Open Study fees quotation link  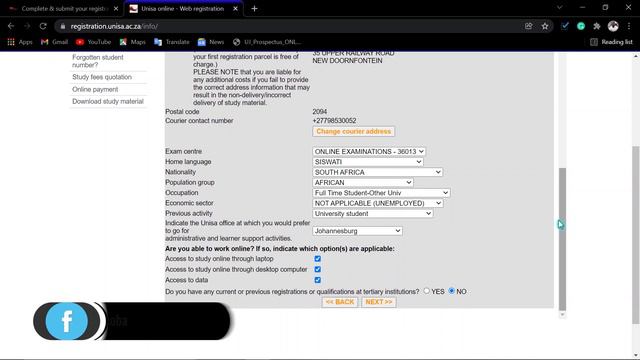[x=102, y=77]
